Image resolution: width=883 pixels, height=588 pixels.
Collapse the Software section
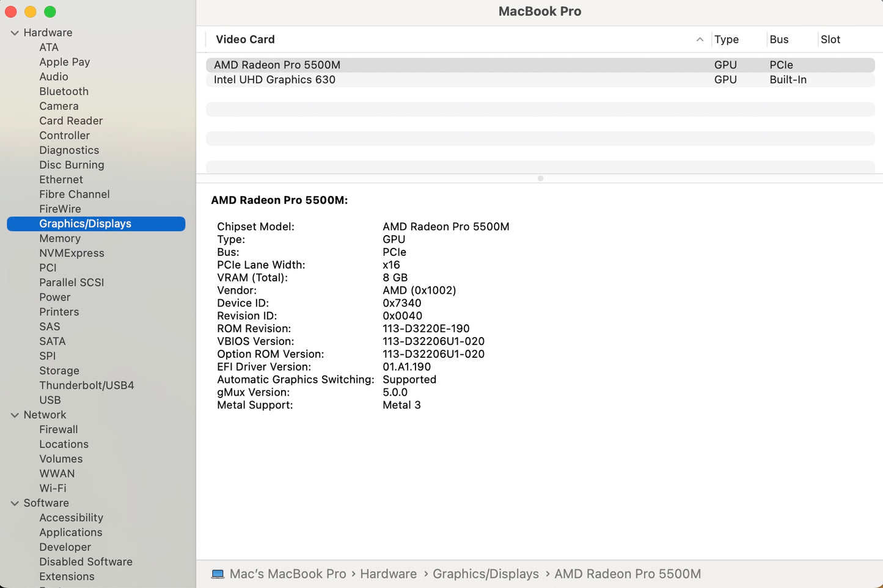15,503
